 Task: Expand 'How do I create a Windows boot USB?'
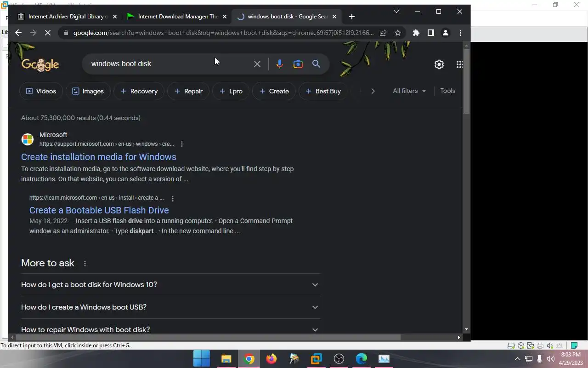[x=170, y=307]
